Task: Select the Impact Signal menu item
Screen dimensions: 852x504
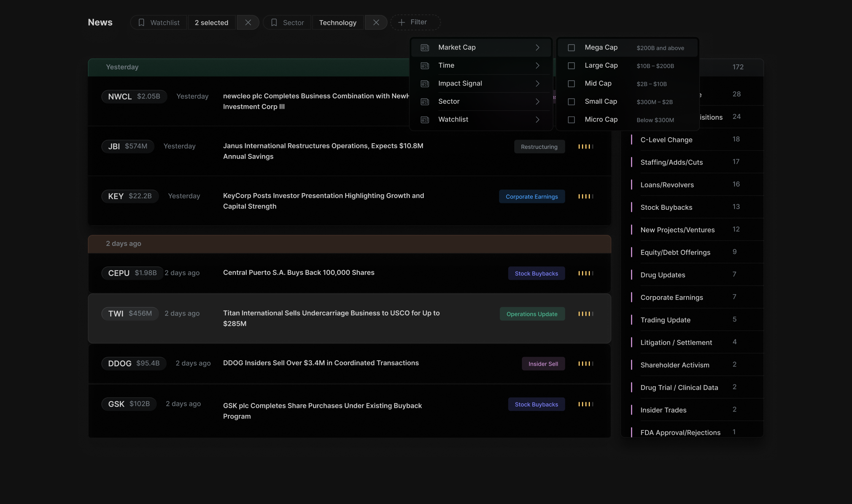Action: pyautogui.click(x=481, y=84)
